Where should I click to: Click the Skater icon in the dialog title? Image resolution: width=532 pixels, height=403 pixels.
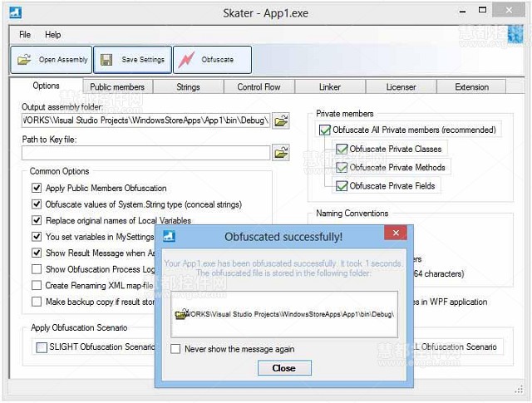click(x=169, y=236)
